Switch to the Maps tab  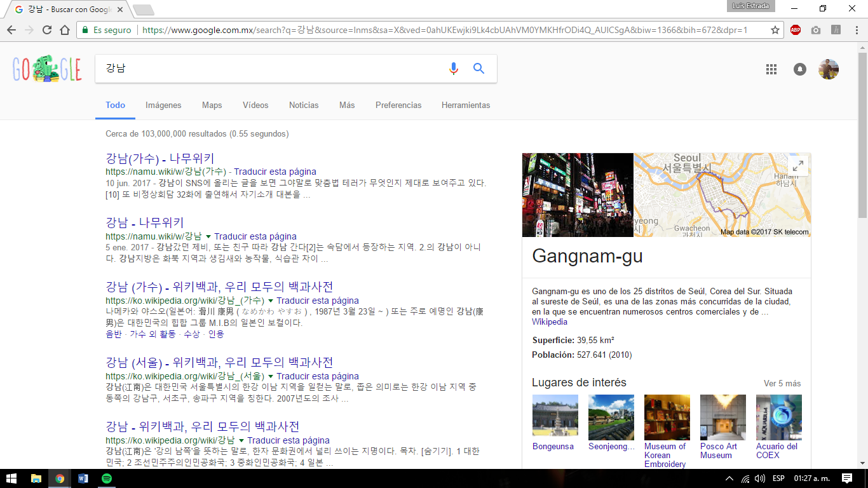[x=212, y=105]
